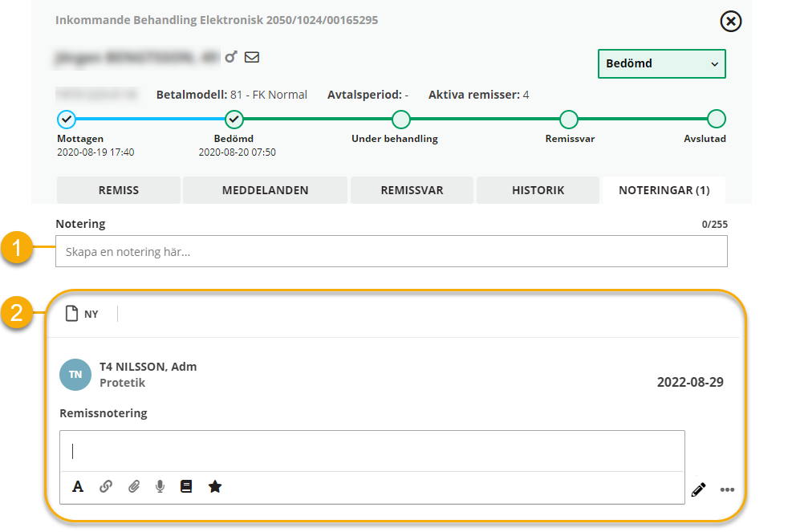Click the Mottagen step circle
The image size is (792, 532).
pos(67,120)
